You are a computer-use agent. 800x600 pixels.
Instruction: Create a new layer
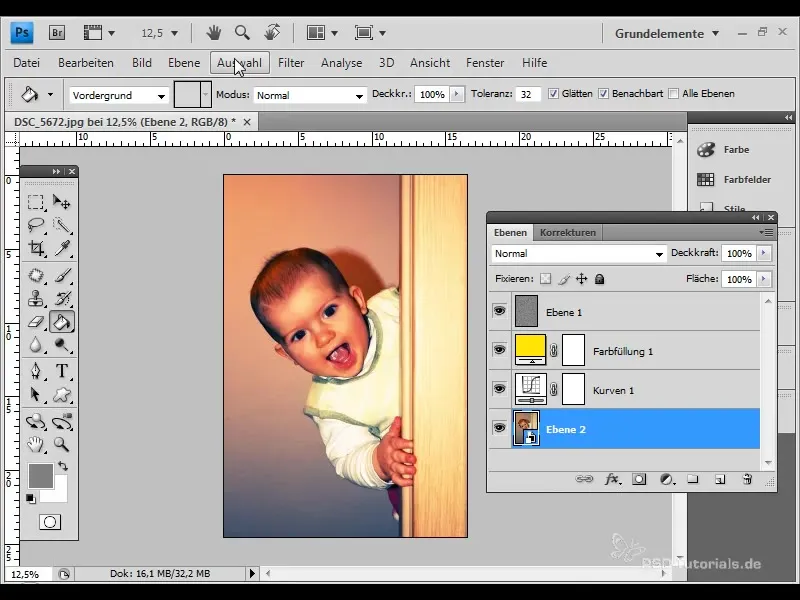[719, 479]
